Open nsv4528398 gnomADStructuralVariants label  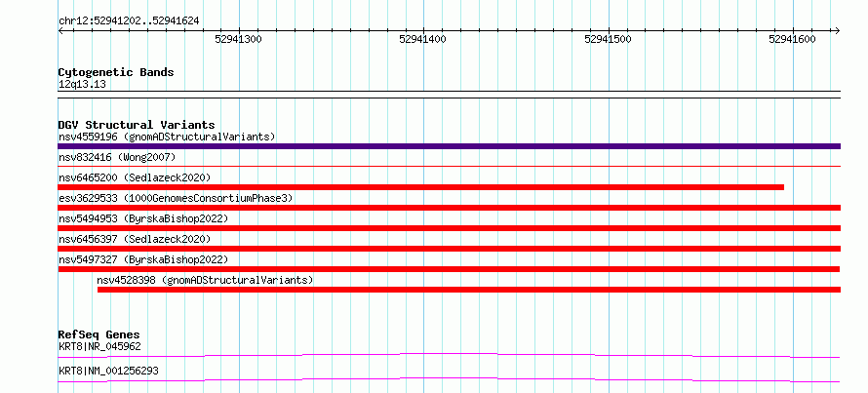pyautogui.click(x=205, y=280)
